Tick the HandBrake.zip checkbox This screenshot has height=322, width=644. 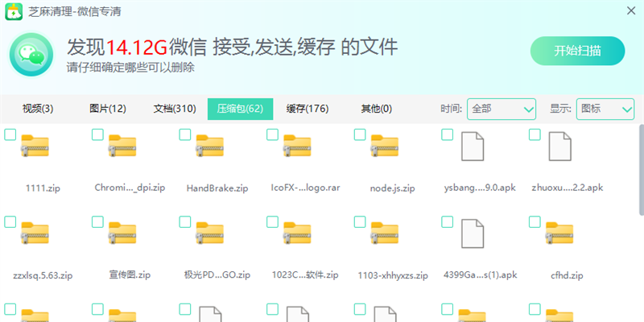[185, 134]
